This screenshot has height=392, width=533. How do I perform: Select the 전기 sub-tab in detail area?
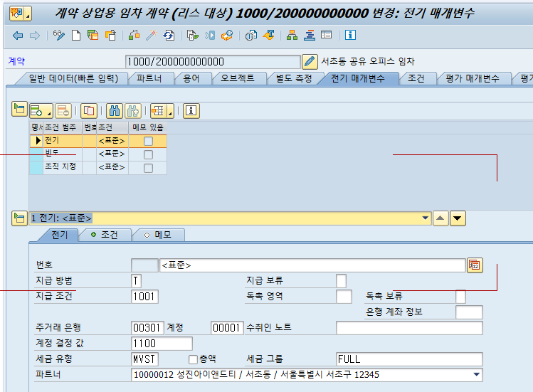point(60,235)
